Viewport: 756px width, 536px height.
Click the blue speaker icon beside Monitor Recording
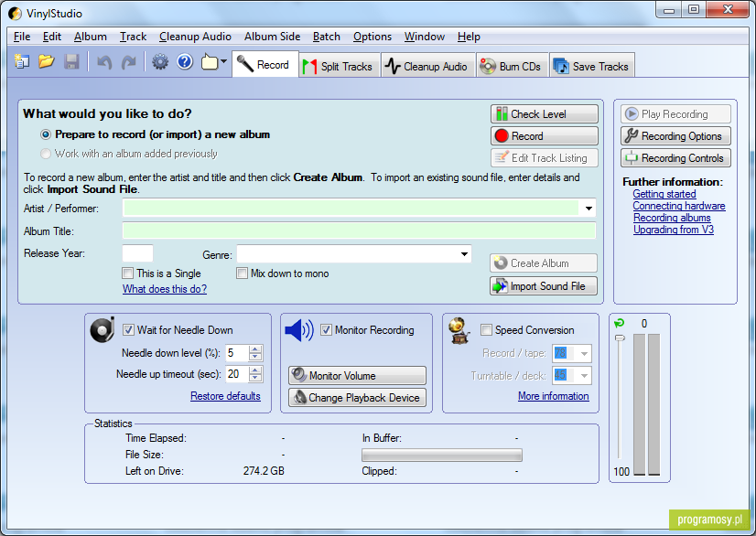point(299,330)
